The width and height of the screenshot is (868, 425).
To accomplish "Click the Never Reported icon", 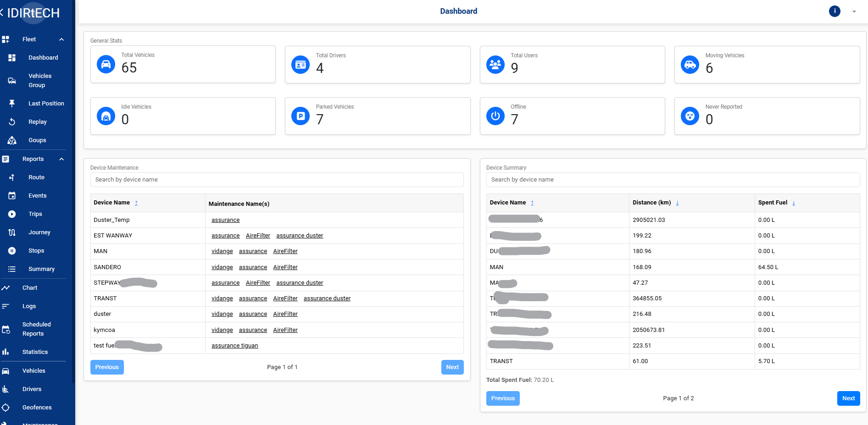I will click(690, 116).
